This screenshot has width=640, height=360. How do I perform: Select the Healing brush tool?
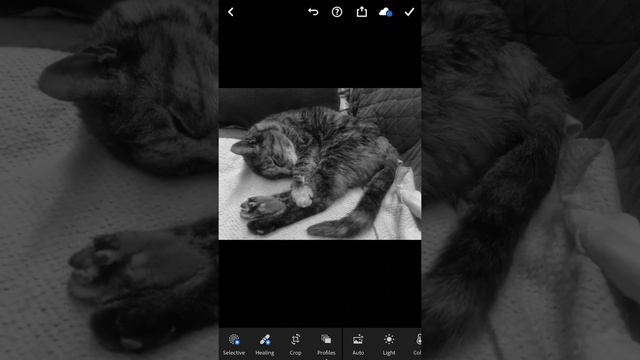(264, 344)
